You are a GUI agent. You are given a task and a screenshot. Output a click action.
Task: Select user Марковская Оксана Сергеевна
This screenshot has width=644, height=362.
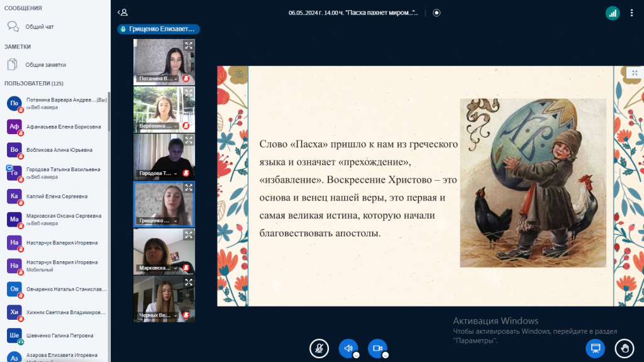pyautogui.click(x=55, y=220)
